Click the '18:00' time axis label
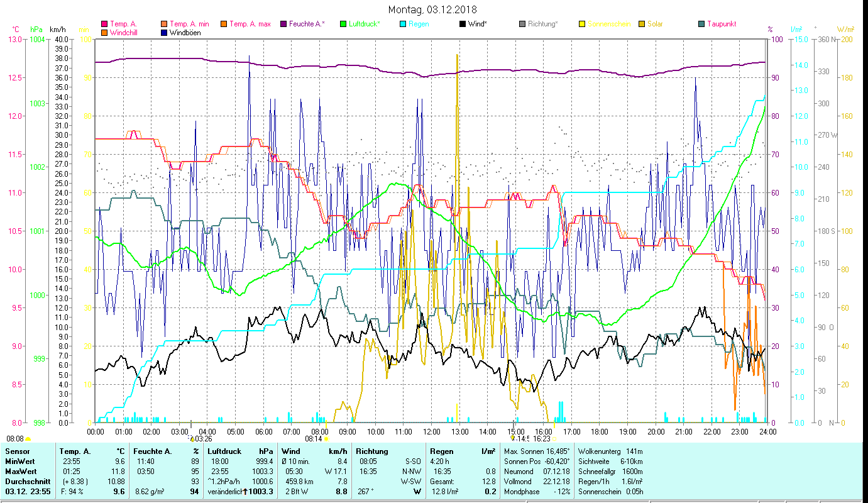868x503 pixels. (x=600, y=431)
